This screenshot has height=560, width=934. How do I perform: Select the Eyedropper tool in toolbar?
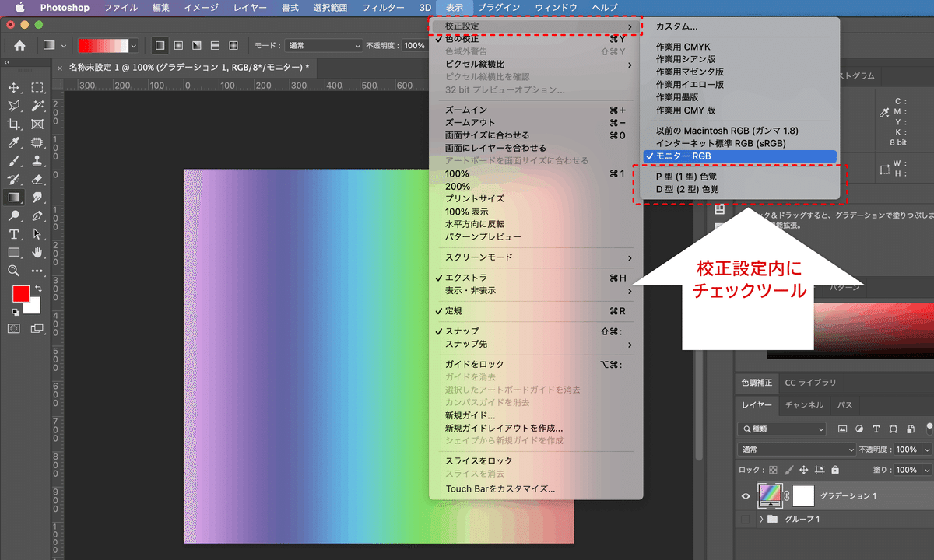pyautogui.click(x=14, y=142)
